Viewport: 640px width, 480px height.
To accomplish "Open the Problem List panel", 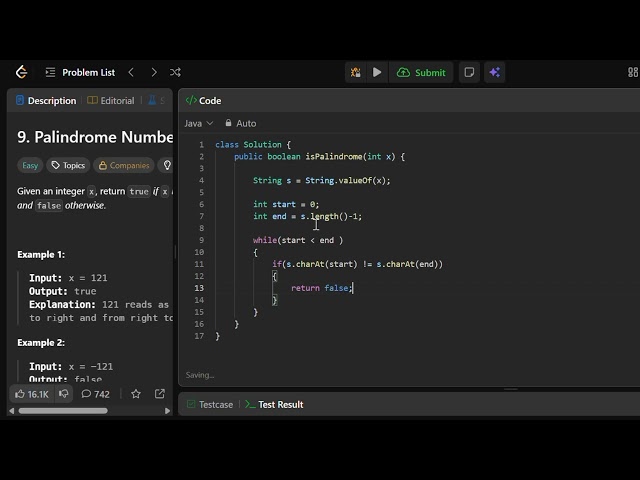I will tap(80, 73).
